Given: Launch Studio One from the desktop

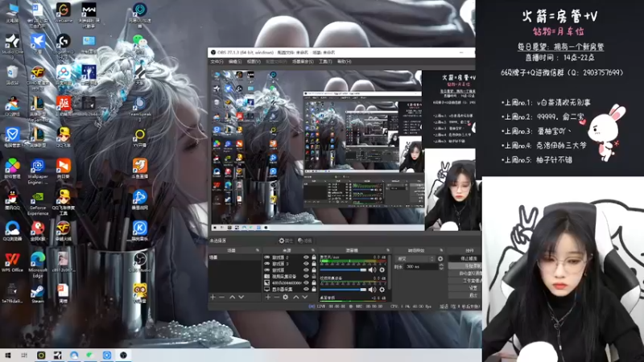Looking at the screenshot, I should click(x=12, y=45).
